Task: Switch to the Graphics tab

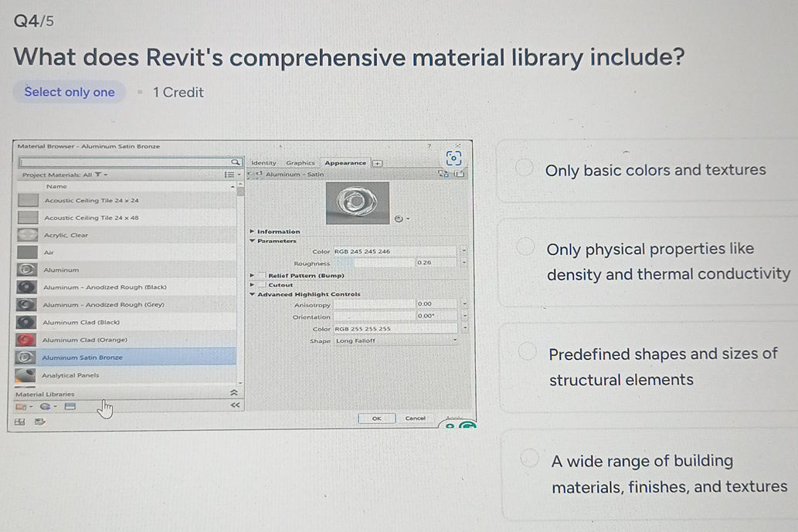Action: tap(301, 163)
